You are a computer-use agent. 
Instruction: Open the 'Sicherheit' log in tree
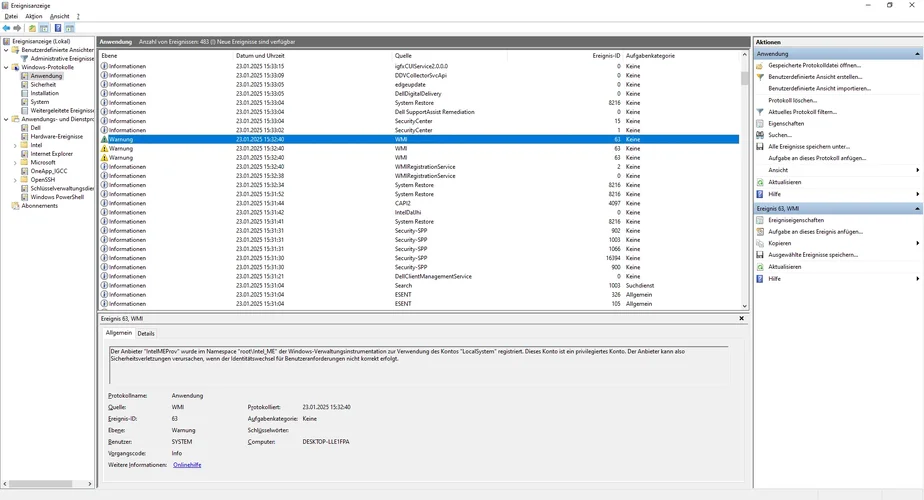point(43,84)
